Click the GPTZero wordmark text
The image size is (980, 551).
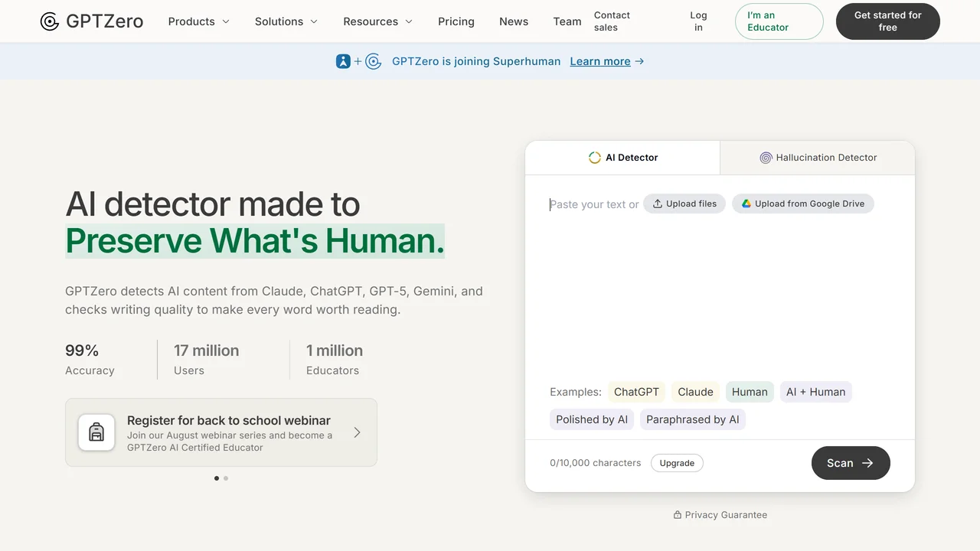pyautogui.click(x=105, y=21)
